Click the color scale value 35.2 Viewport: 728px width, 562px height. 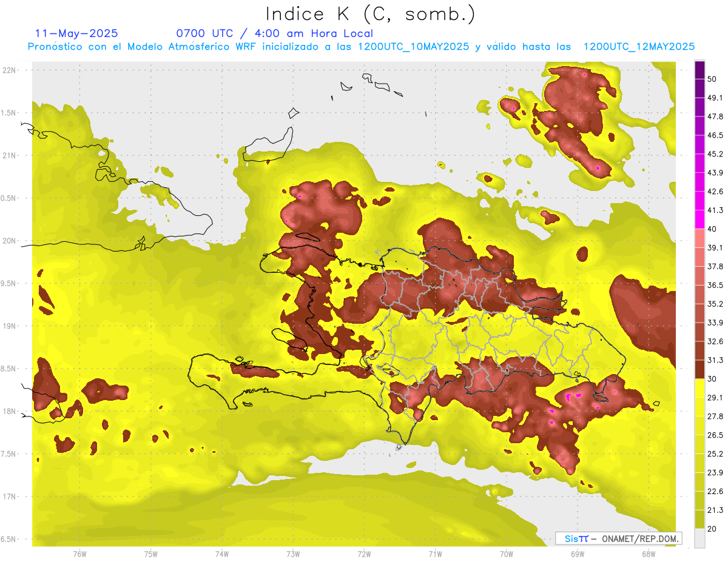(x=715, y=304)
